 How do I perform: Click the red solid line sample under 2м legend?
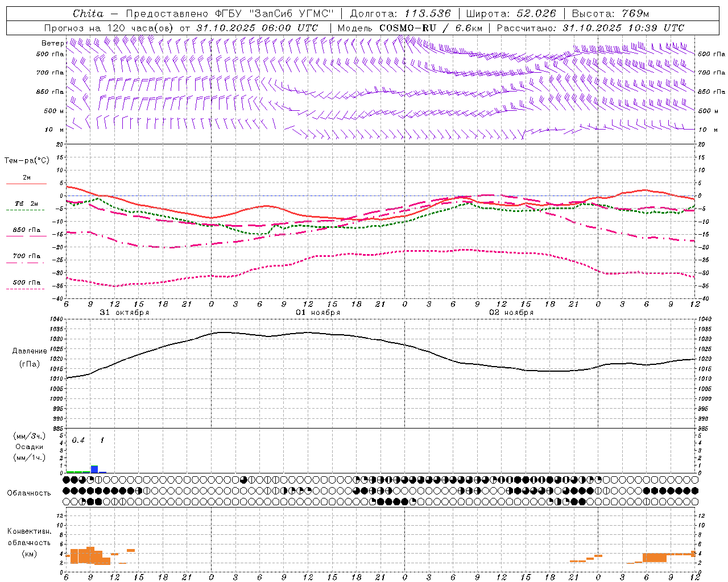pos(26,184)
